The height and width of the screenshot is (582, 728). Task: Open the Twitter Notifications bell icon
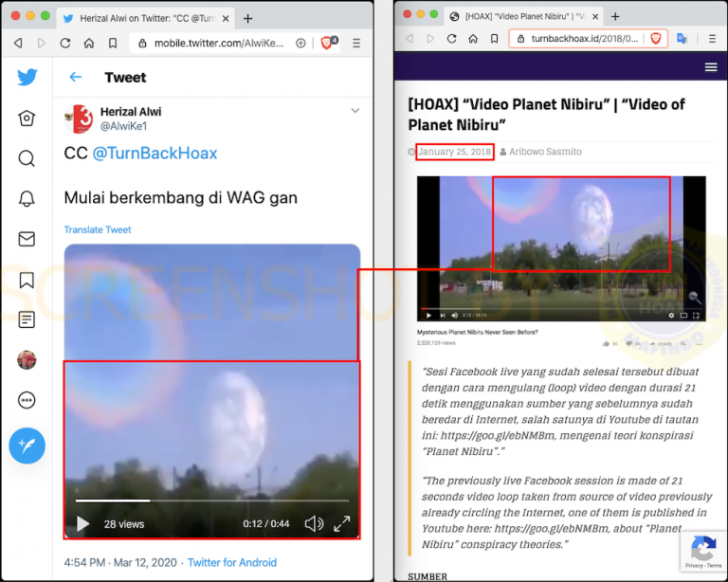point(27,199)
